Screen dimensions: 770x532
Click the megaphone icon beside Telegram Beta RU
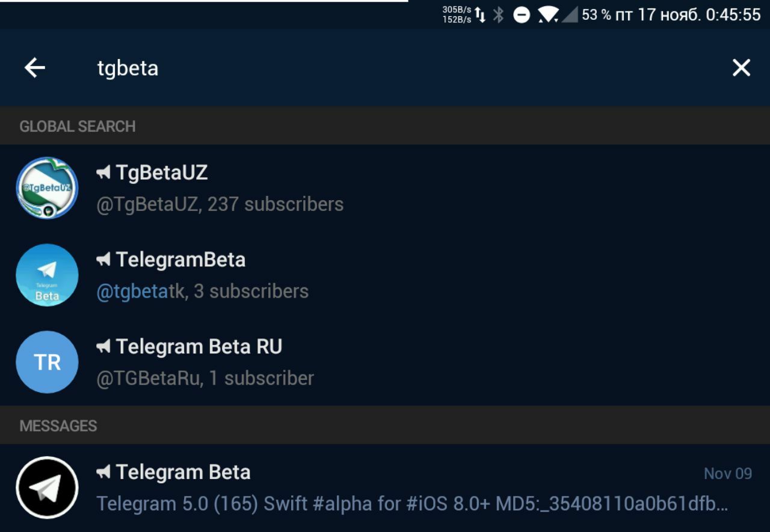103,347
